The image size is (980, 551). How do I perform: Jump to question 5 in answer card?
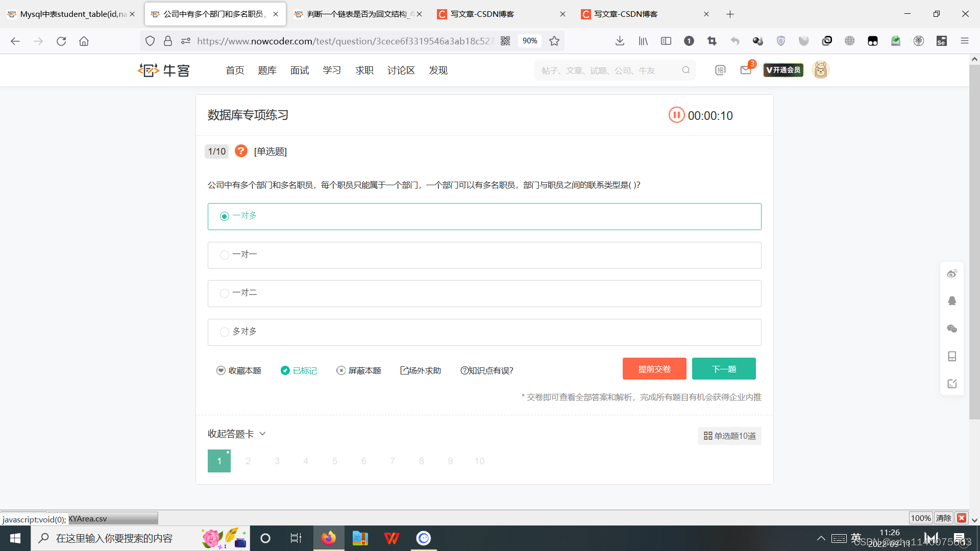(335, 461)
